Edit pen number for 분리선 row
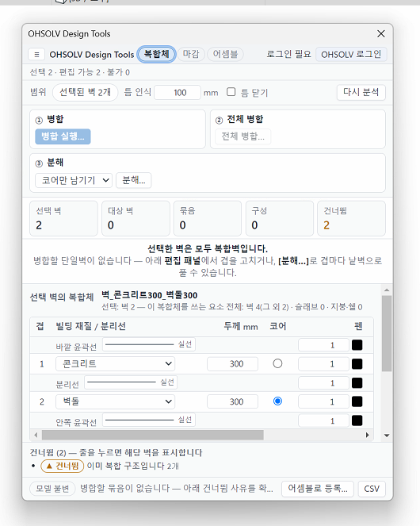Screen dimensions: 420x526 [324, 382]
